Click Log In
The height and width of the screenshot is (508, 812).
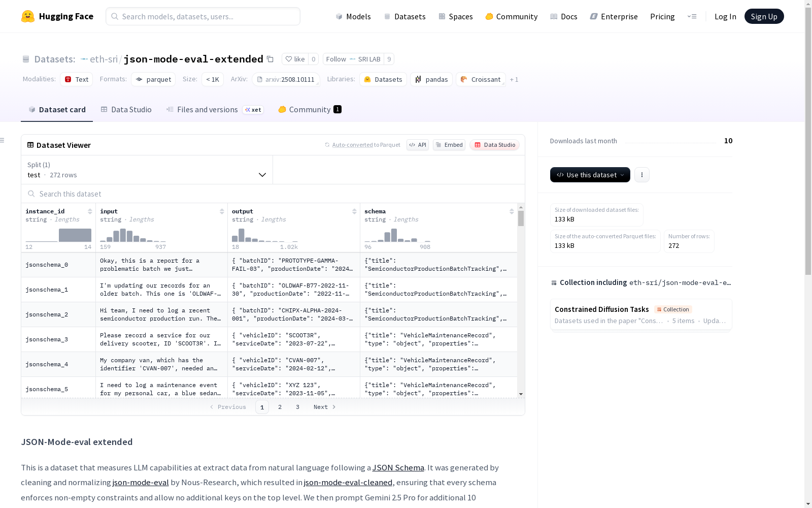point(725,16)
